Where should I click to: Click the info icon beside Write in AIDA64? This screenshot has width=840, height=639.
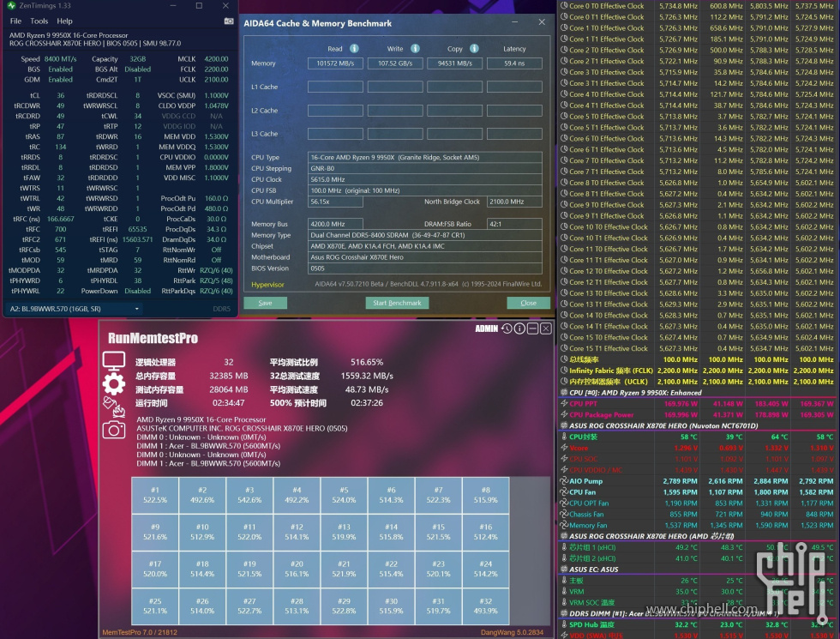pos(415,48)
